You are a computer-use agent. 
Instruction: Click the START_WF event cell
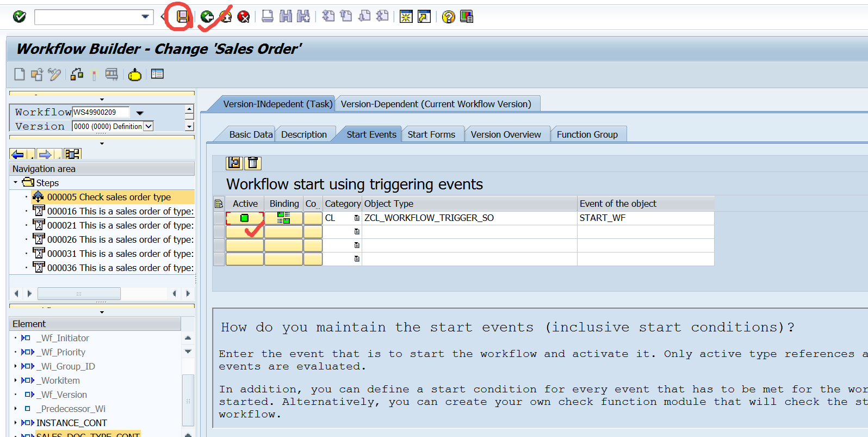pos(646,218)
